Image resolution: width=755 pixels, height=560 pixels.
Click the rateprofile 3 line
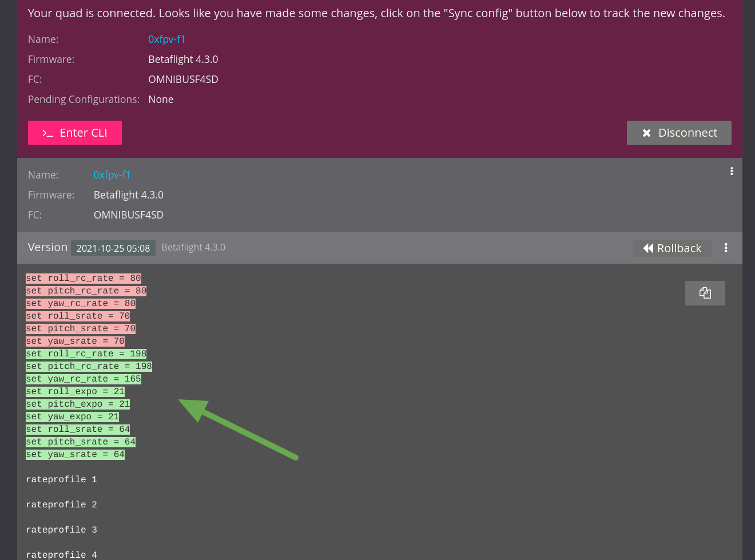pos(61,530)
